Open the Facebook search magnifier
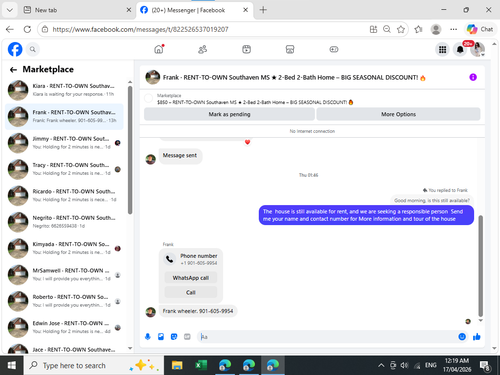The image size is (500, 375). click(x=32, y=49)
